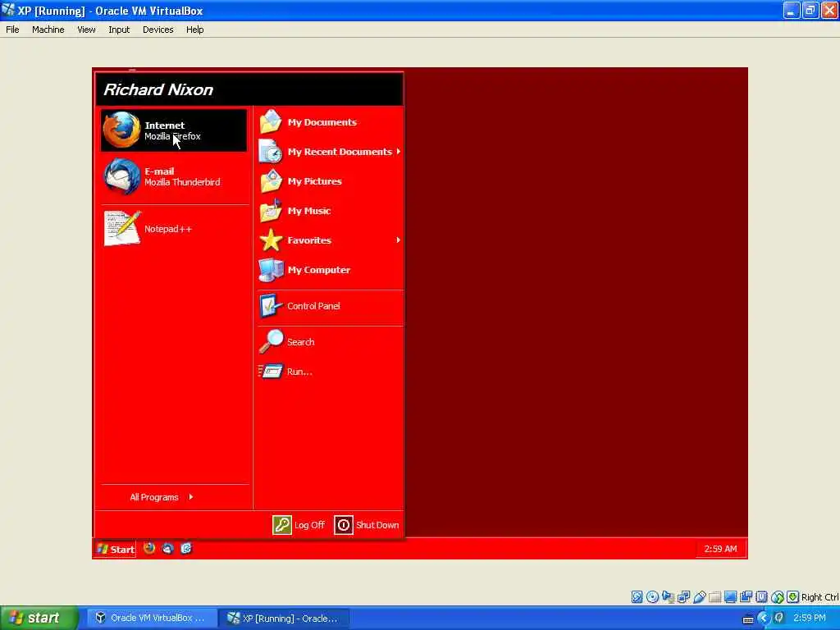Open Mozilla Thunderbird E-mail entry
Viewport: 840px width, 630px height.
pos(174,176)
